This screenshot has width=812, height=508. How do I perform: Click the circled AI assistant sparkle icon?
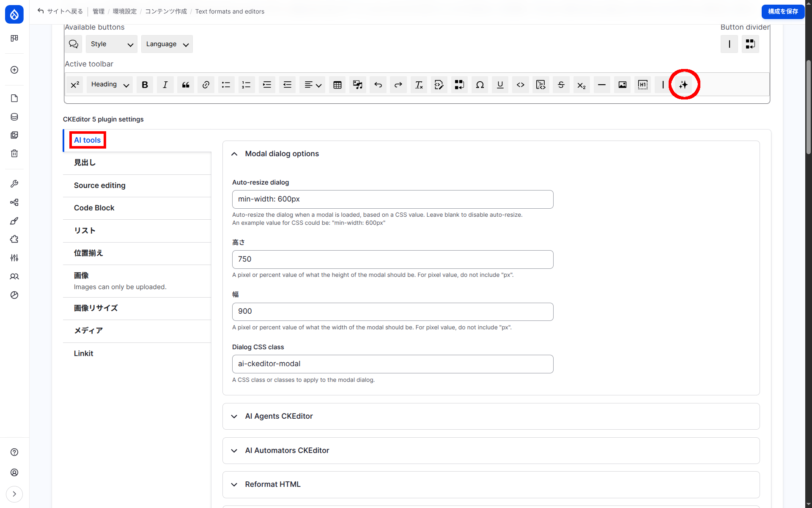(x=684, y=85)
